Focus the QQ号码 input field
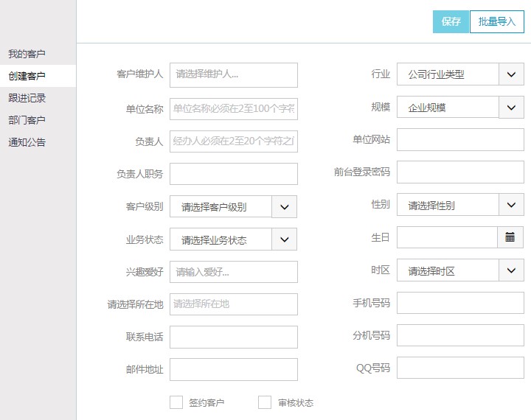The width and height of the screenshot is (531, 420). pyautogui.click(x=460, y=368)
